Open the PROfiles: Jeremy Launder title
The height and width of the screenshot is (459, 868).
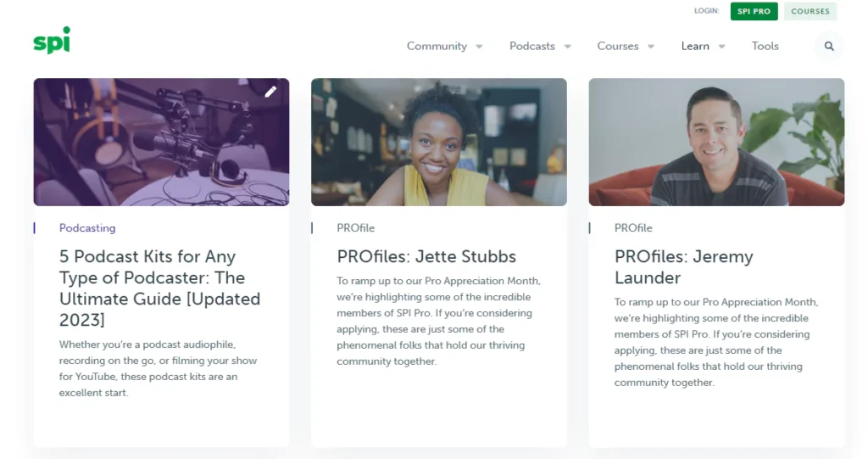point(684,267)
